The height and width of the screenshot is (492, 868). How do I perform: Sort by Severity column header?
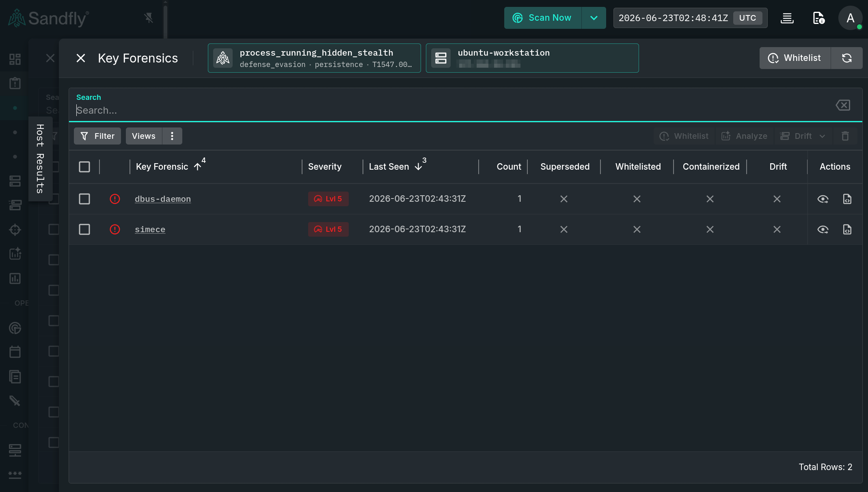(325, 166)
